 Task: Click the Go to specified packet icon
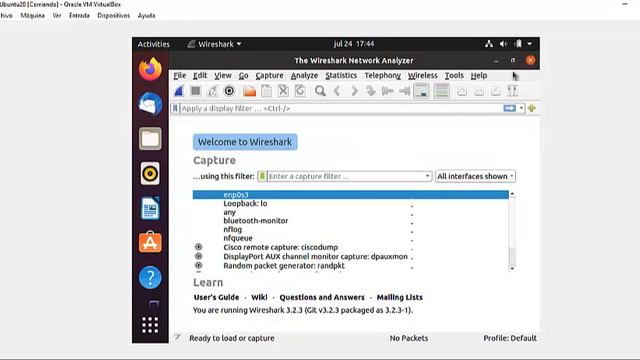pos(371,91)
